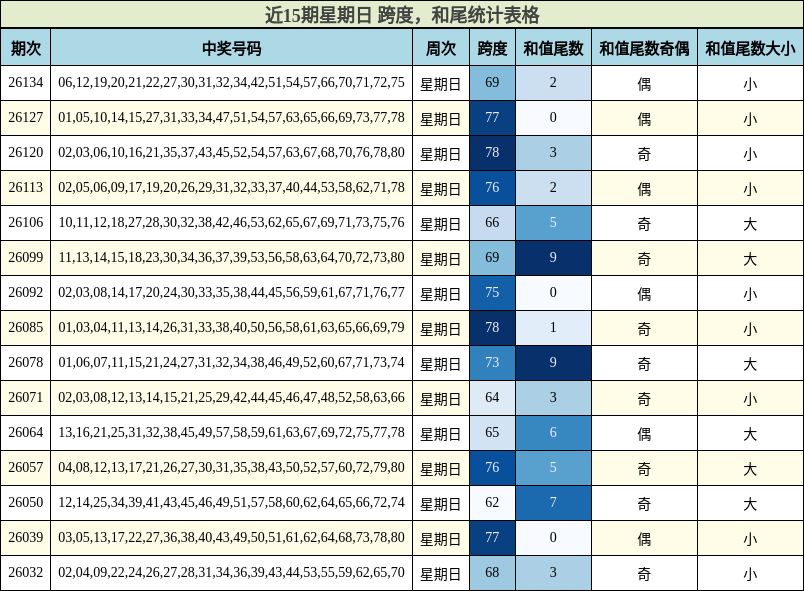This screenshot has width=804, height=591.
Task: Click winning numbers starting 03,05,13,17
Action: (231, 537)
